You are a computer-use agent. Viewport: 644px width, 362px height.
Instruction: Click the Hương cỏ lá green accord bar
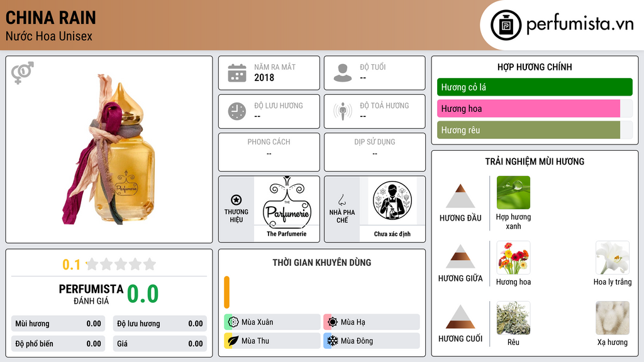pos(535,87)
